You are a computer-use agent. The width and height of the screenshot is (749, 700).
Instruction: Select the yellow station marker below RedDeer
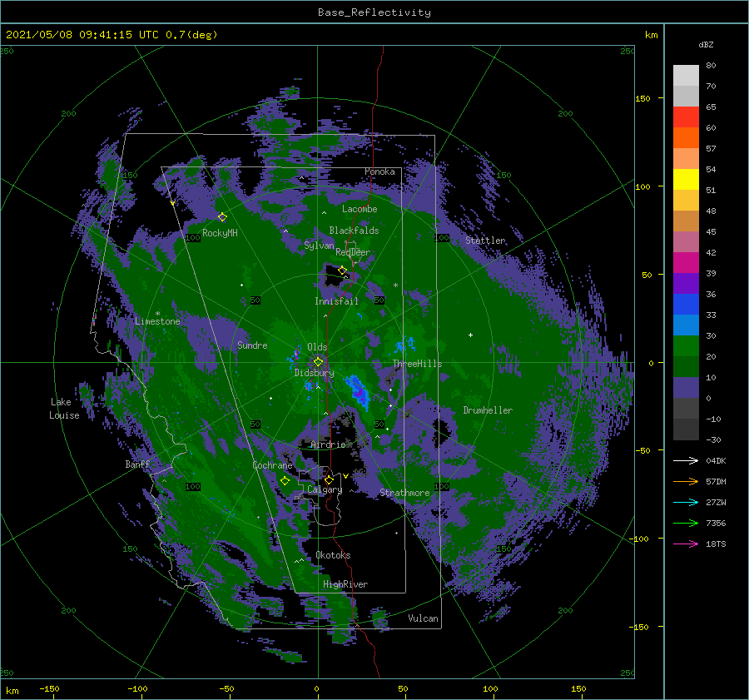coord(342,271)
